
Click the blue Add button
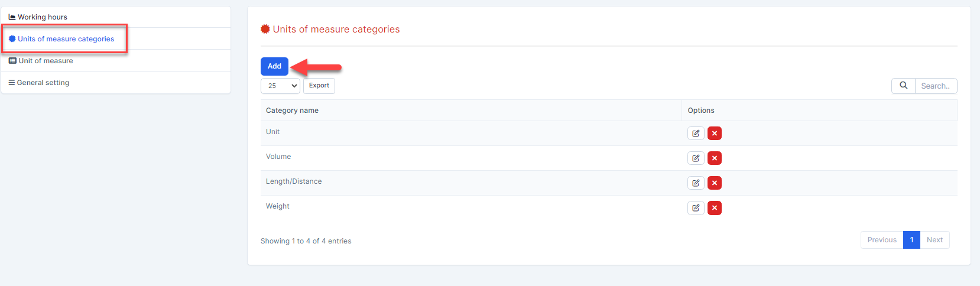click(274, 66)
